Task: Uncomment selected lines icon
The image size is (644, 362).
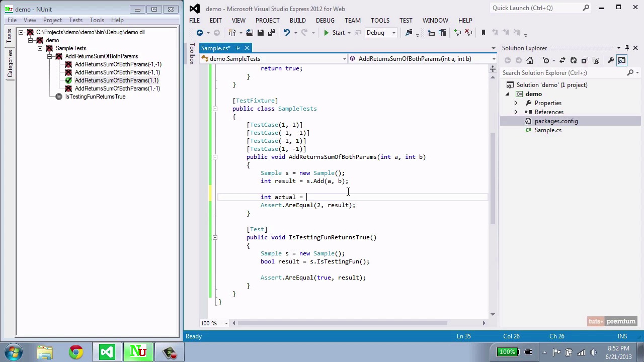Action: 468,33
